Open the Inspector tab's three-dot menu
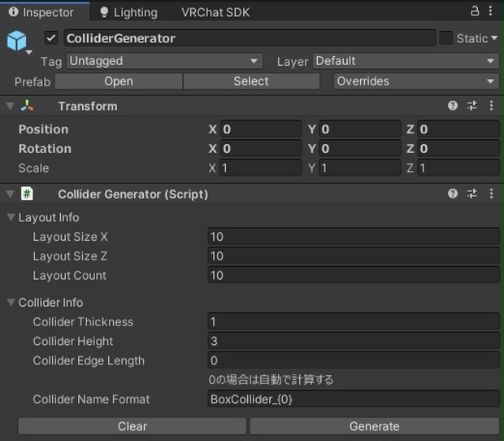This screenshot has width=504, height=441. (493, 11)
